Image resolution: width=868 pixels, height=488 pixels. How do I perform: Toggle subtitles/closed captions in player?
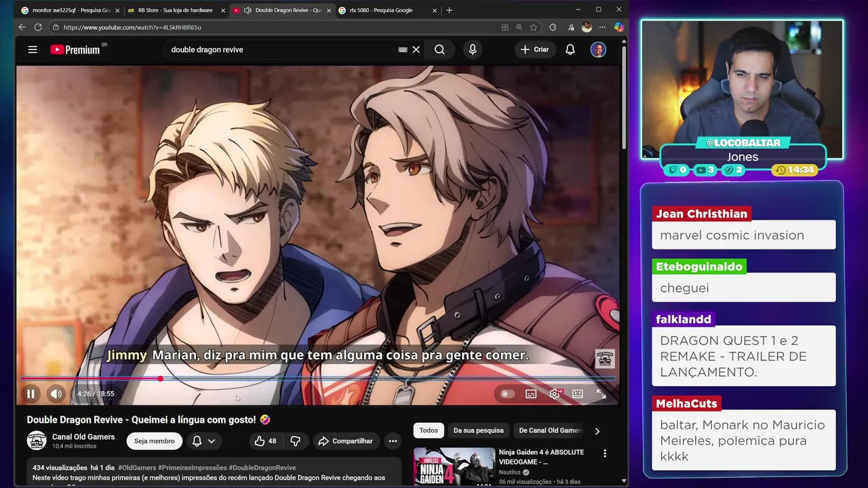531,394
